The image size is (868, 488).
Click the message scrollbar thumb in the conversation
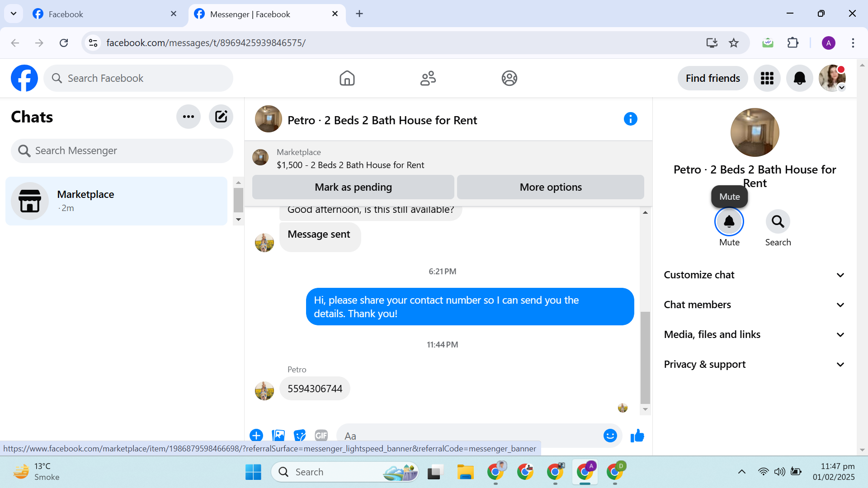(x=645, y=357)
